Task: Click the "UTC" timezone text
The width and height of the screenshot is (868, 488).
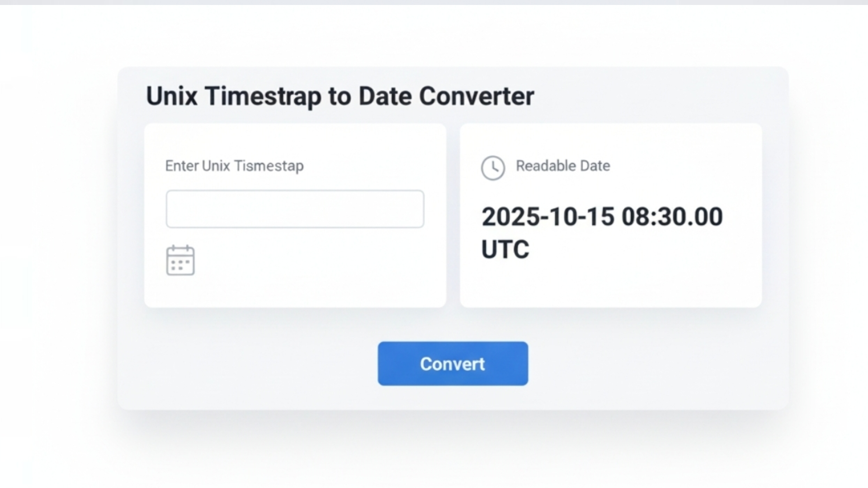Action: (x=505, y=249)
